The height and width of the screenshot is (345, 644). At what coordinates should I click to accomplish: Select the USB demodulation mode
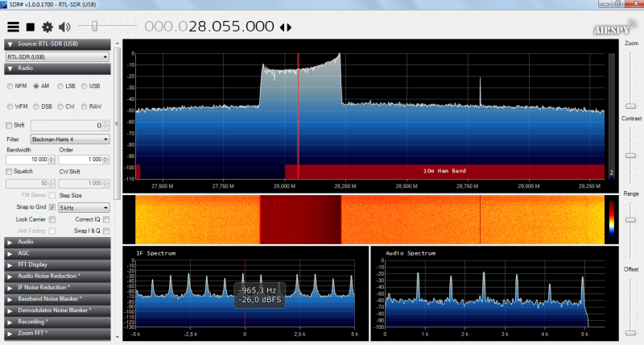coord(84,85)
